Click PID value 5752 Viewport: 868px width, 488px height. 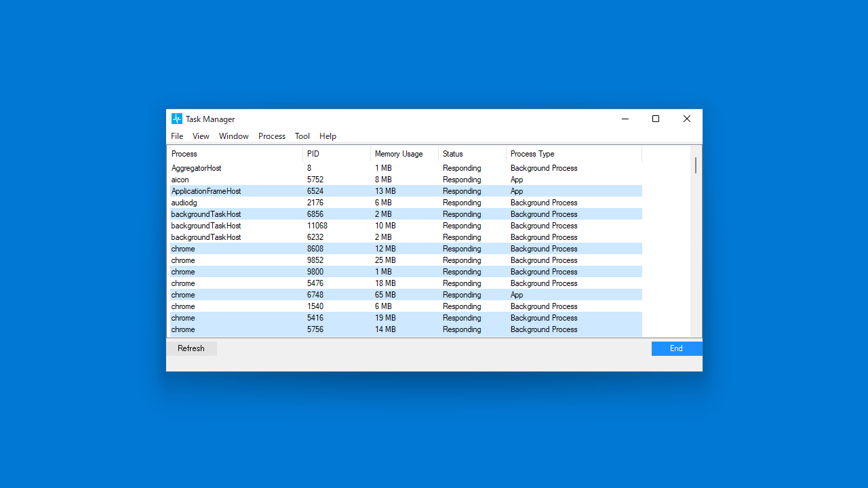click(x=315, y=180)
